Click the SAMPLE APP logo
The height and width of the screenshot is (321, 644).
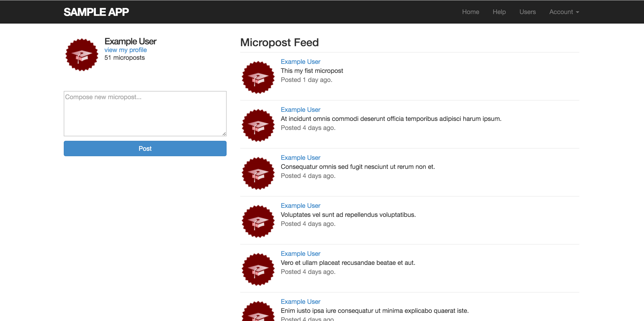point(96,12)
